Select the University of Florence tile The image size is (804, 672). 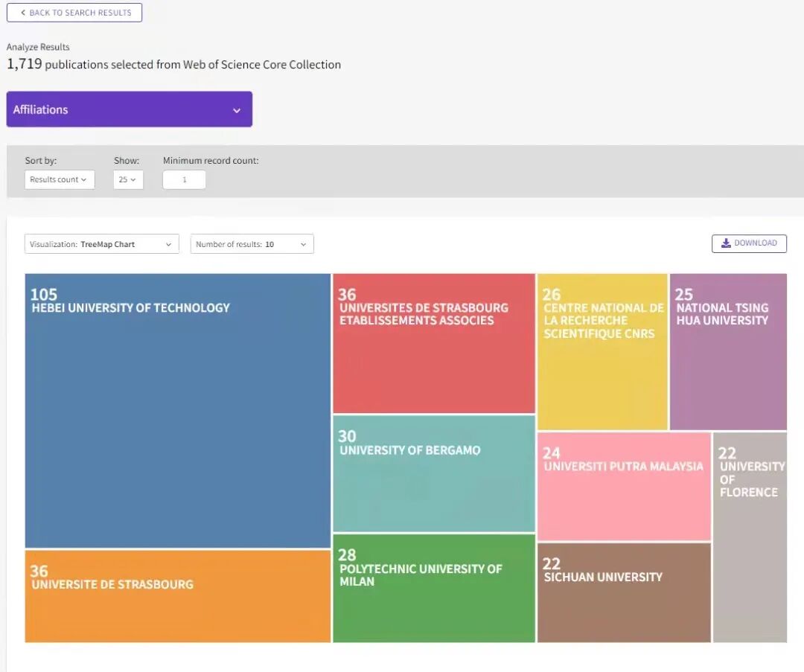tap(750, 537)
